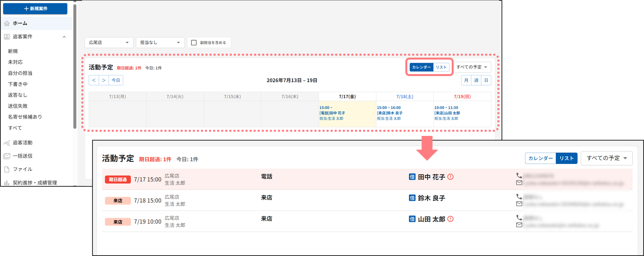
Task: Click the sidebar vertical scrollbar
Action: pos(75,66)
